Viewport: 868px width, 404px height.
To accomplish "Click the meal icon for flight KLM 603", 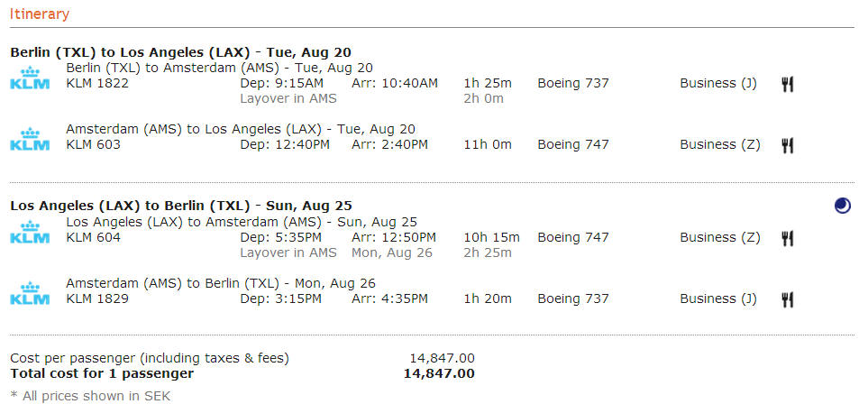I will [787, 145].
